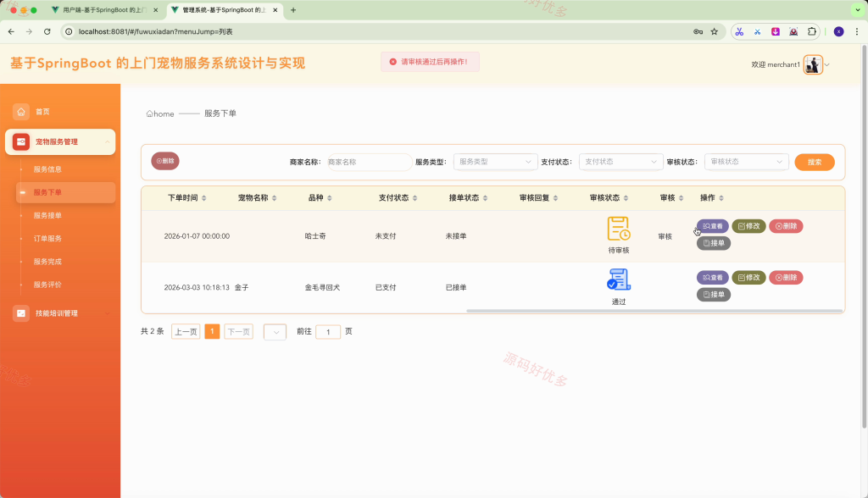Image resolution: width=868 pixels, height=498 pixels.
Task: Click 修改 for the 哈士奇 order
Action: 748,226
